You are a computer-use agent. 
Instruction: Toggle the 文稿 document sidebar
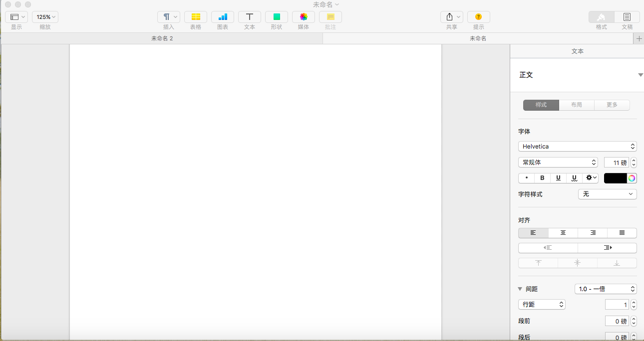(x=627, y=17)
